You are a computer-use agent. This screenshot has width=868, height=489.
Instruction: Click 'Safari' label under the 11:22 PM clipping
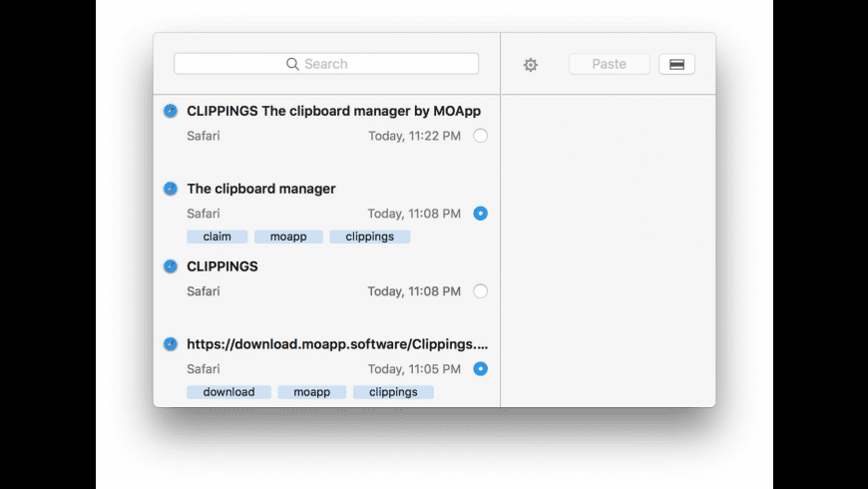pyautogui.click(x=204, y=136)
